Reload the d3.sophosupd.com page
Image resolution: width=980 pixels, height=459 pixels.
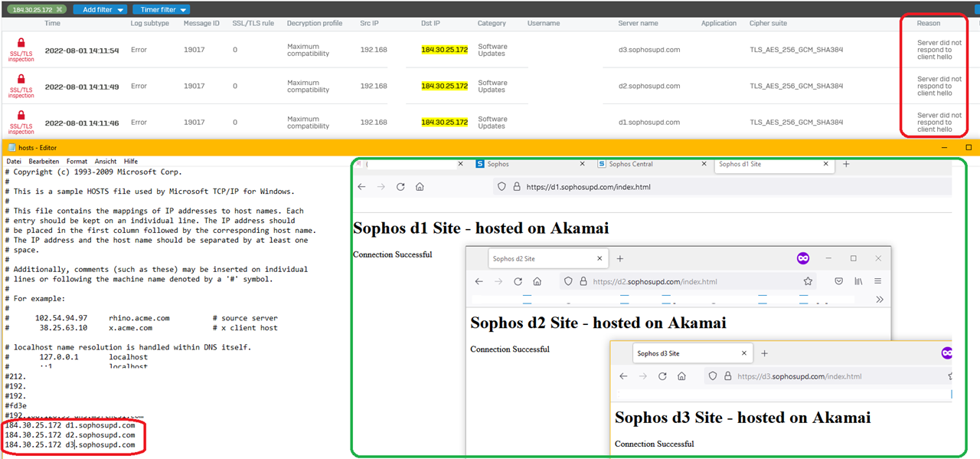[662, 376]
